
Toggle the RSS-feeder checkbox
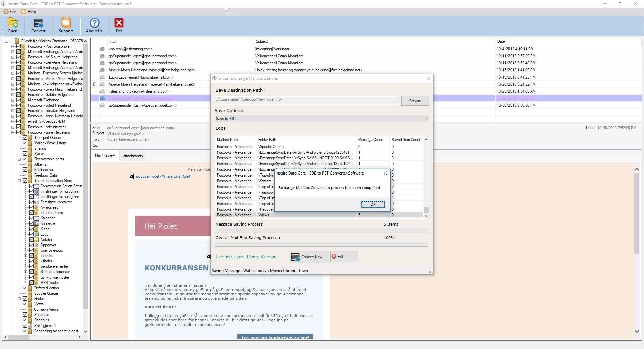pos(31,283)
